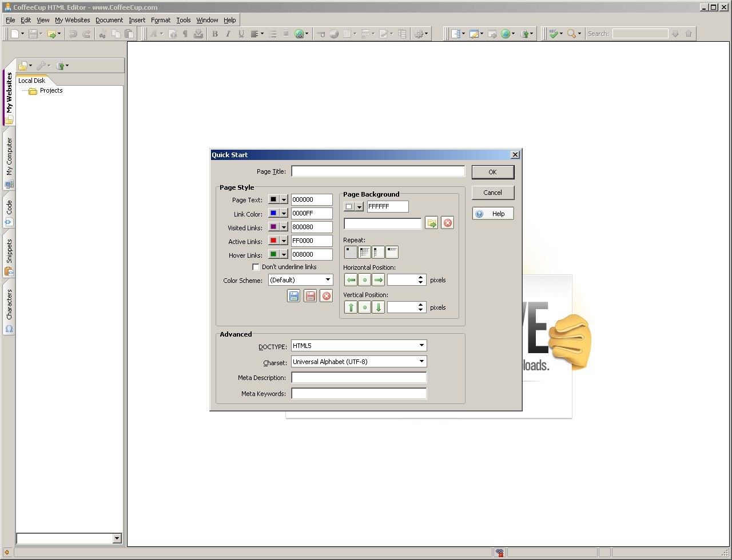Viewport: 732px width, 560px height.
Task: Click the Open file folder toolbar icon
Action: (x=51, y=34)
